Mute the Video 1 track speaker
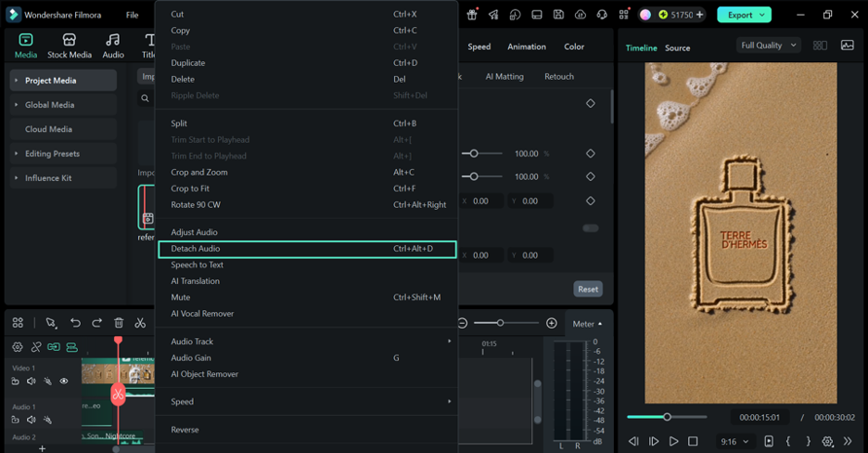This screenshot has height=453, width=868. (x=32, y=381)
